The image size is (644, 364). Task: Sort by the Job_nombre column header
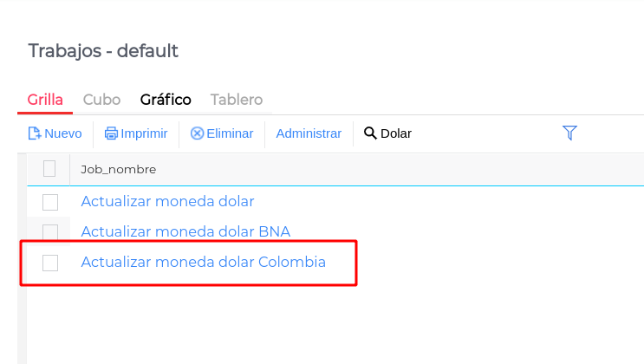[118, 169]
